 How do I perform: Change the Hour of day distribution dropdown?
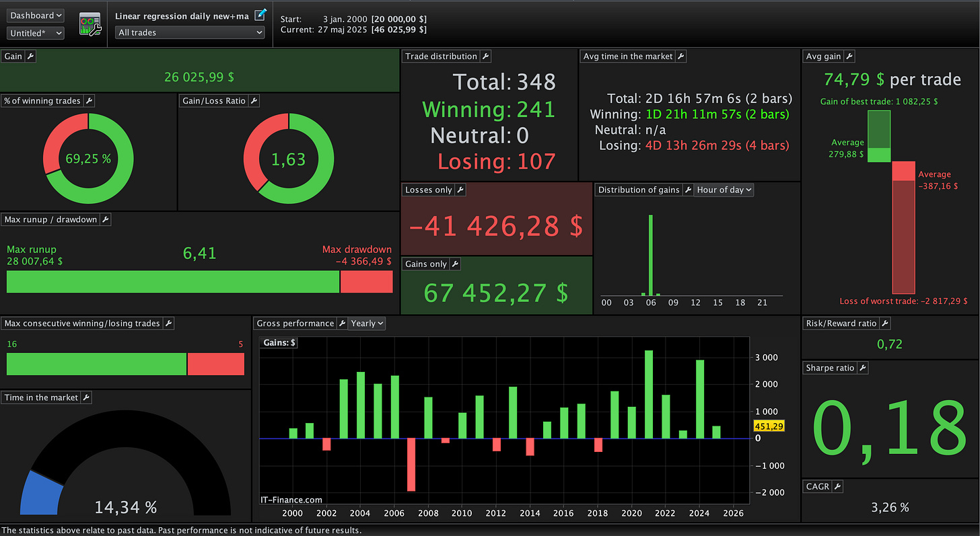pyautogui.click(x=724, y=190)
